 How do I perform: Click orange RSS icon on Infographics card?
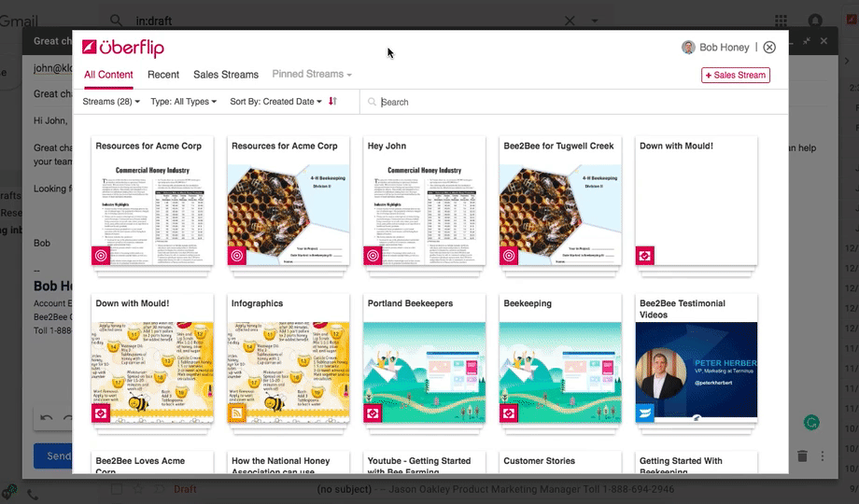pos(236,413)
